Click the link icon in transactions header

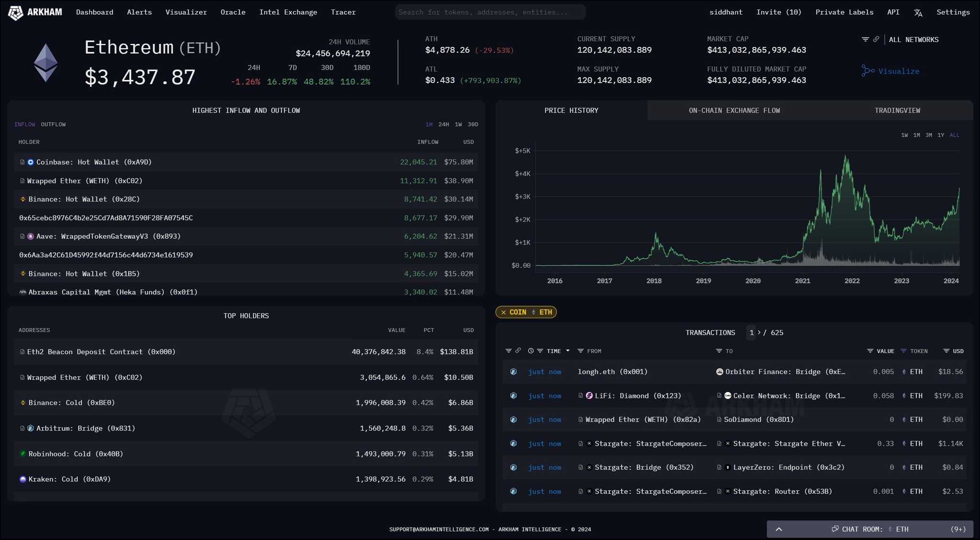click(x=518, y=351)
